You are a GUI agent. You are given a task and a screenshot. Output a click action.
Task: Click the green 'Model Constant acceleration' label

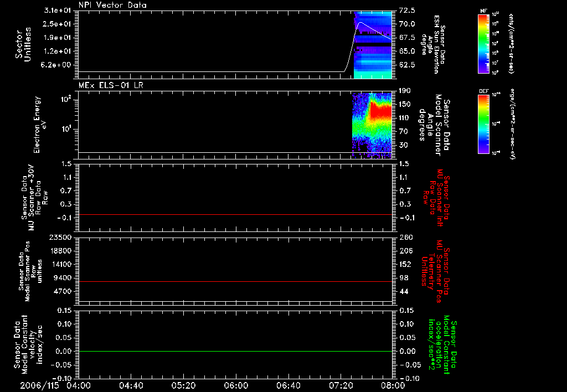(442, 345)
